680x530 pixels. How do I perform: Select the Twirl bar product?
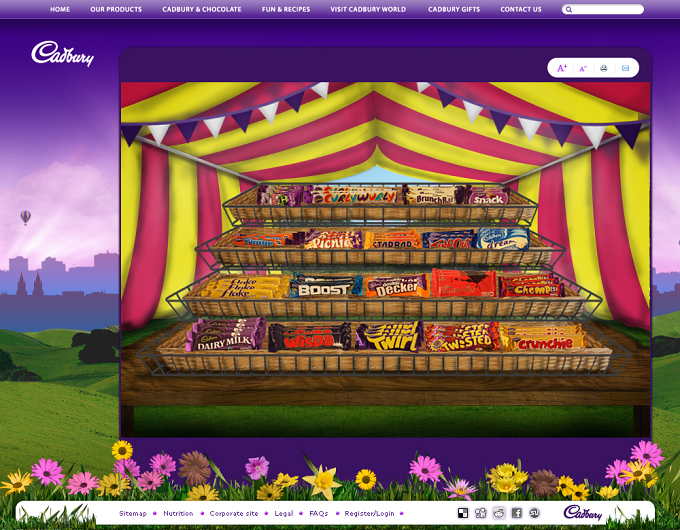(389, 337)
